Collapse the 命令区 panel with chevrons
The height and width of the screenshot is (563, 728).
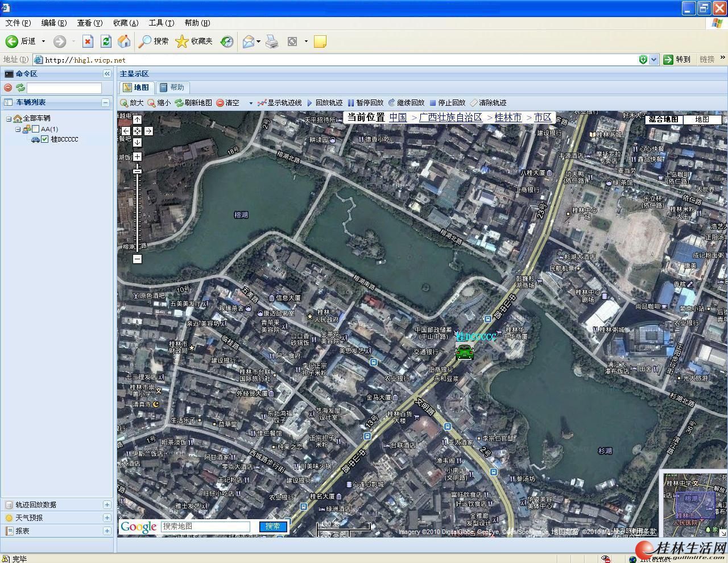[106, 74]
